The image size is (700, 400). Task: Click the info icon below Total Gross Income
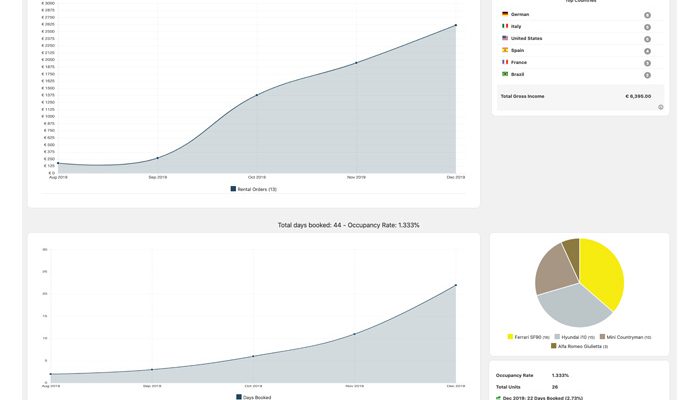coord(661,107)
